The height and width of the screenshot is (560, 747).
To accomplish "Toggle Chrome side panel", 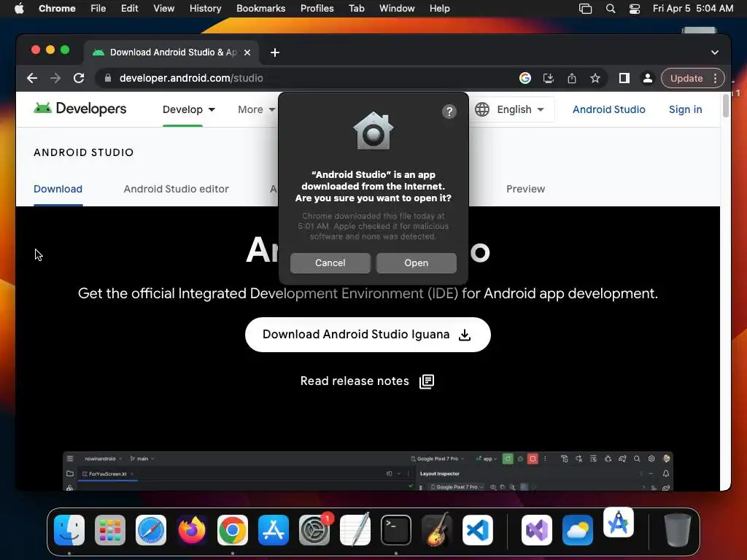I will click(x=624, y=78).
